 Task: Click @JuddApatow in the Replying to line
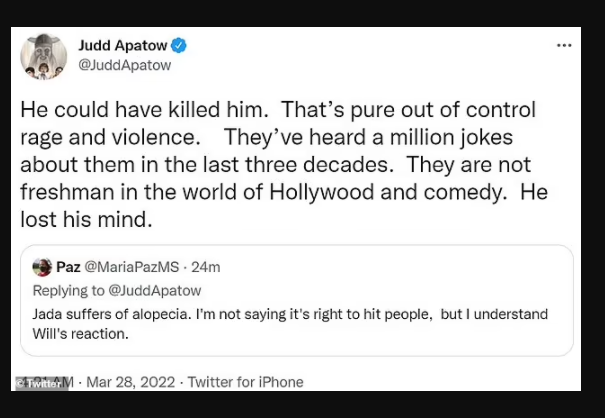coord(155,291)
